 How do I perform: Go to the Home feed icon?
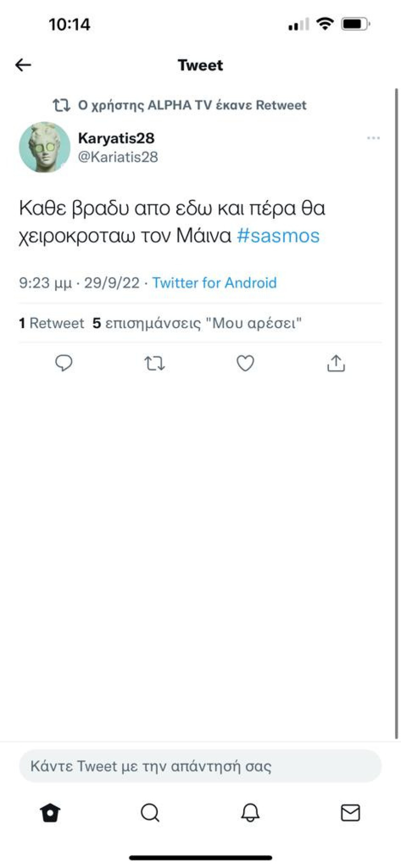tap(50, 812)
